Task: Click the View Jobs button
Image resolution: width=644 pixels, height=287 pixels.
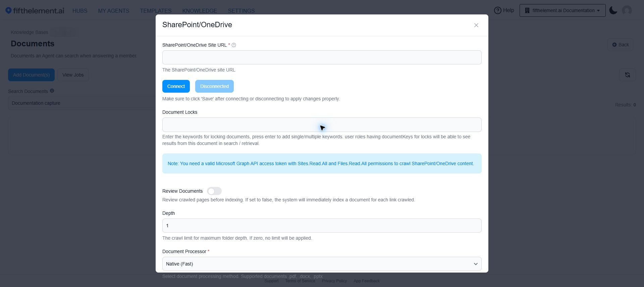Action: (x=73, y=75)
